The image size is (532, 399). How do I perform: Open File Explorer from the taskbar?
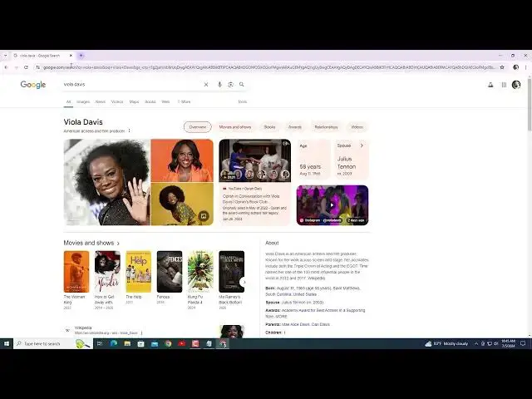[x=127, y=343]
